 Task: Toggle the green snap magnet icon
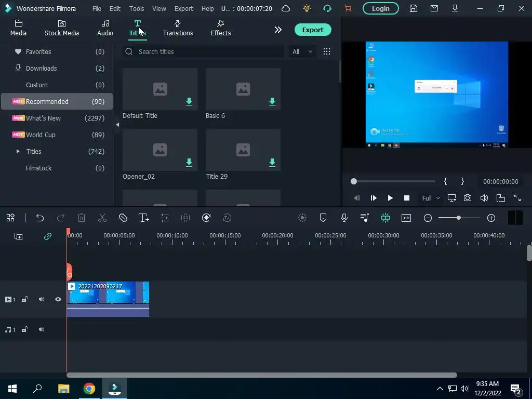coord(385,218)
